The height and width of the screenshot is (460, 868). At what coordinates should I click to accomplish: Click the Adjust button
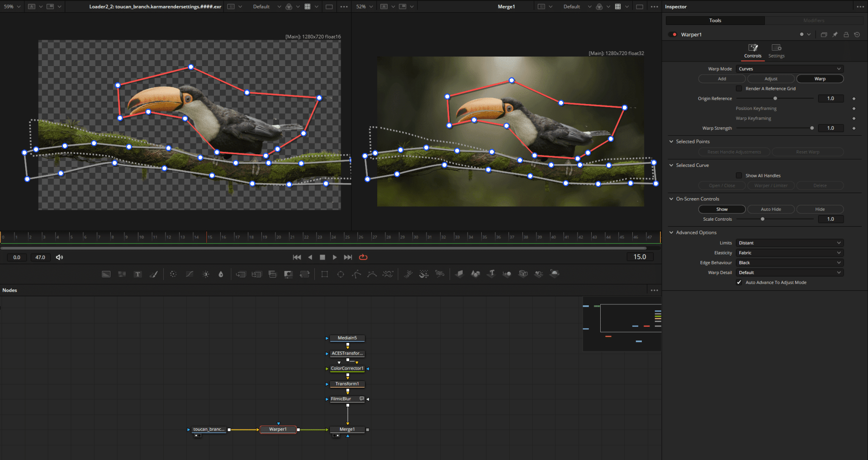(x=770, y=78)
